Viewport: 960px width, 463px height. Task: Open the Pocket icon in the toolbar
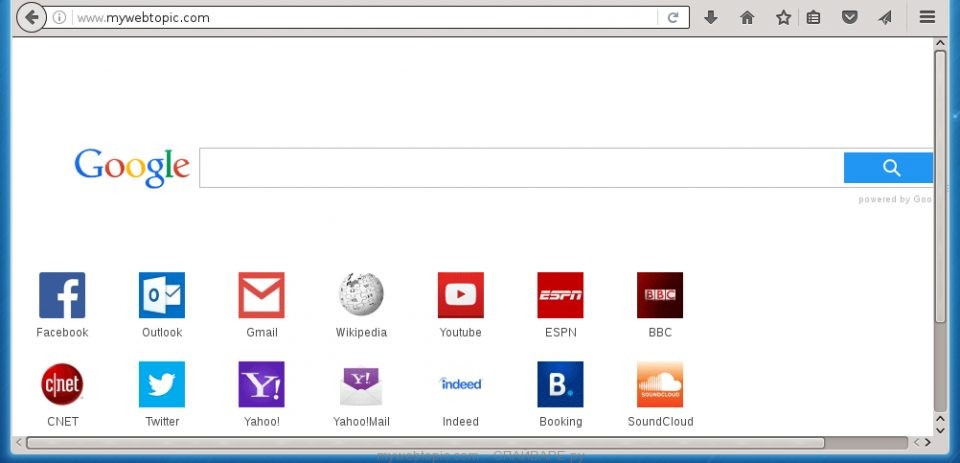(x=849, y=17)
